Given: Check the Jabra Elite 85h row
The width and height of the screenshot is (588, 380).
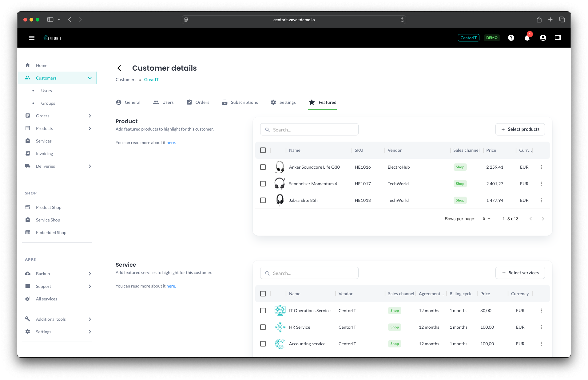Looking at the screenshot, I should 263,200.
